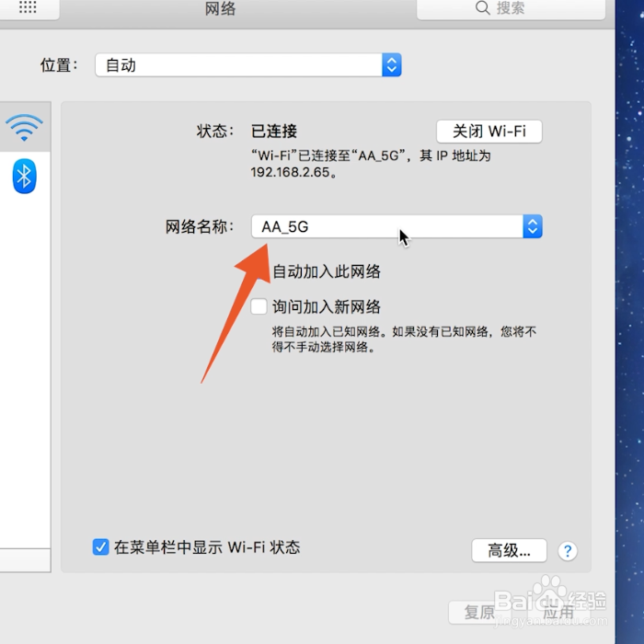Click the 192.168.2.65 IP address text

[291, 172]
